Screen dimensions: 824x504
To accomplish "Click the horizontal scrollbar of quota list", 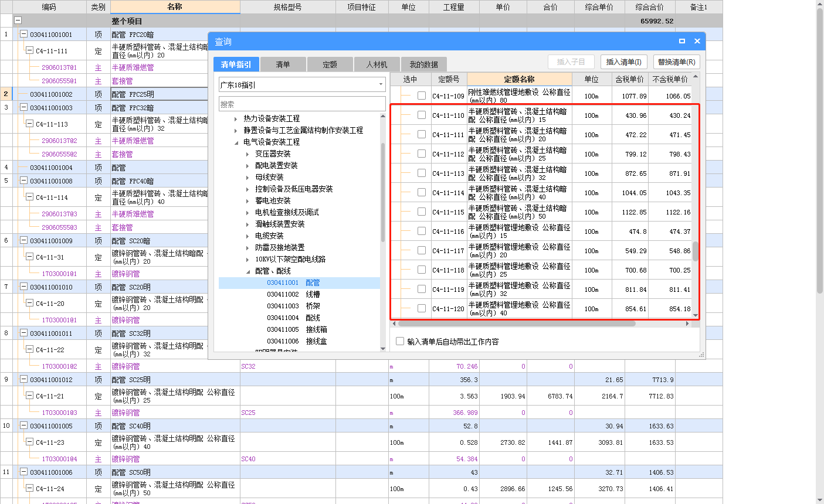I will tap(516, 323).
